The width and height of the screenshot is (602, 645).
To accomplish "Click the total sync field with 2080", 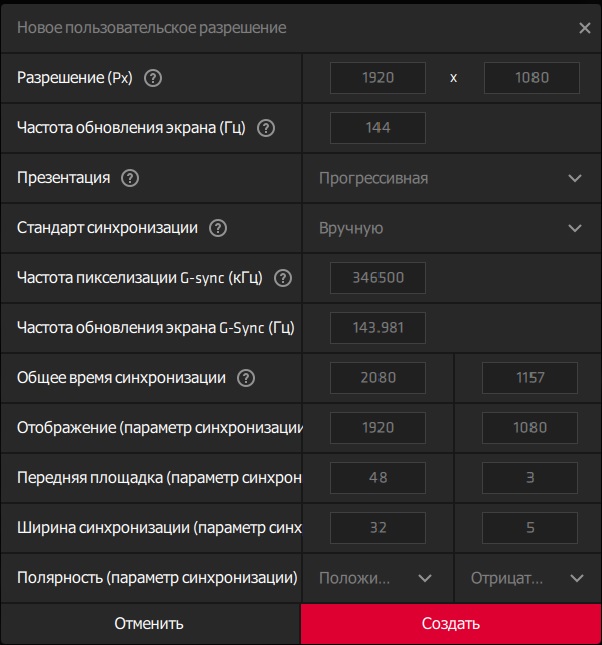I will [378, 378].
